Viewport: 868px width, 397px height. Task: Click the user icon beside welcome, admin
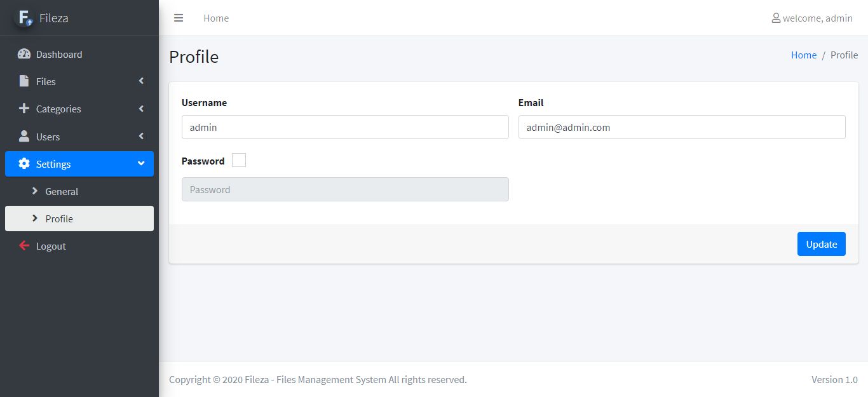tap(775, 18)
